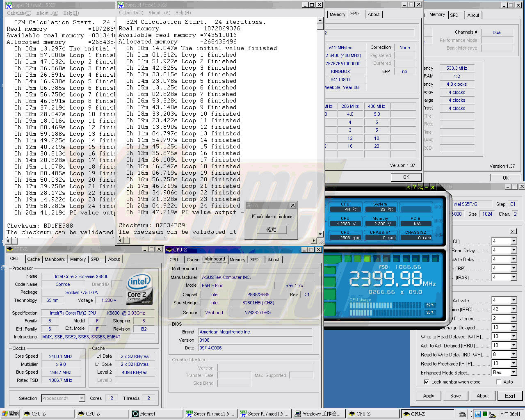Click CPU-Z icon in the Mainboard window title bar

[169, 249]
